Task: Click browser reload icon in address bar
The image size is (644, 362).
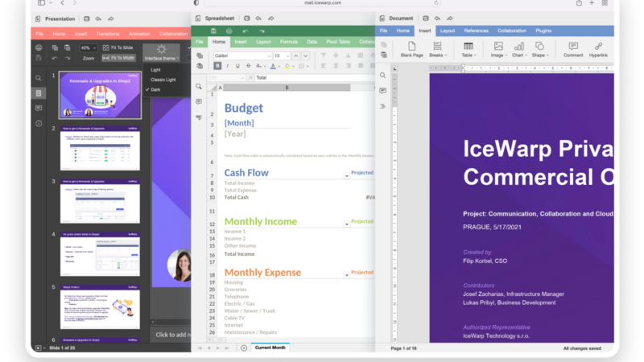Action: pyautogui.click(x=436, y=3)
